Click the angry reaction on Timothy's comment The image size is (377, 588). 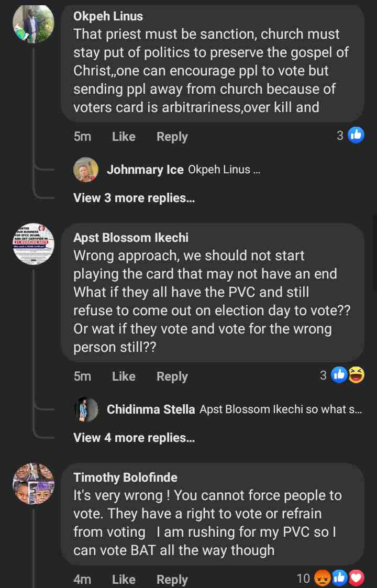tap(320, 578)
